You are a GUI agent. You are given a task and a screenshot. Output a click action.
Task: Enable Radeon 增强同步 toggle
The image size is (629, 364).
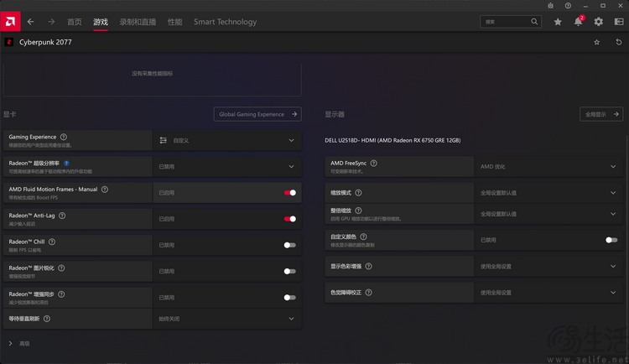(289, 298)
